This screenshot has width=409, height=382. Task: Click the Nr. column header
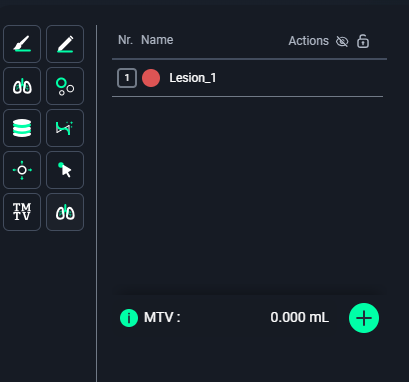(x=125, y=40)
